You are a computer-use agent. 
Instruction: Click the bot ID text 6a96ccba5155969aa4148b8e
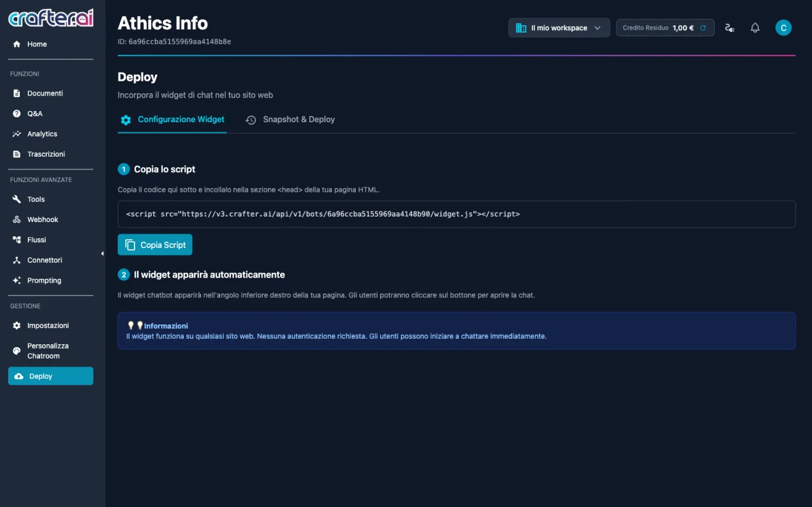point(180,41)
